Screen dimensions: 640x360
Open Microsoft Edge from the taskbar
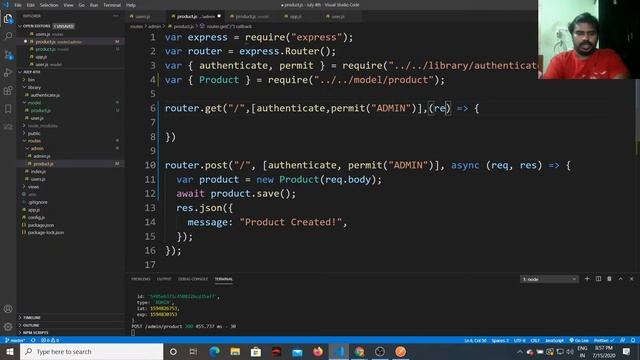click(x=214, y=351)
